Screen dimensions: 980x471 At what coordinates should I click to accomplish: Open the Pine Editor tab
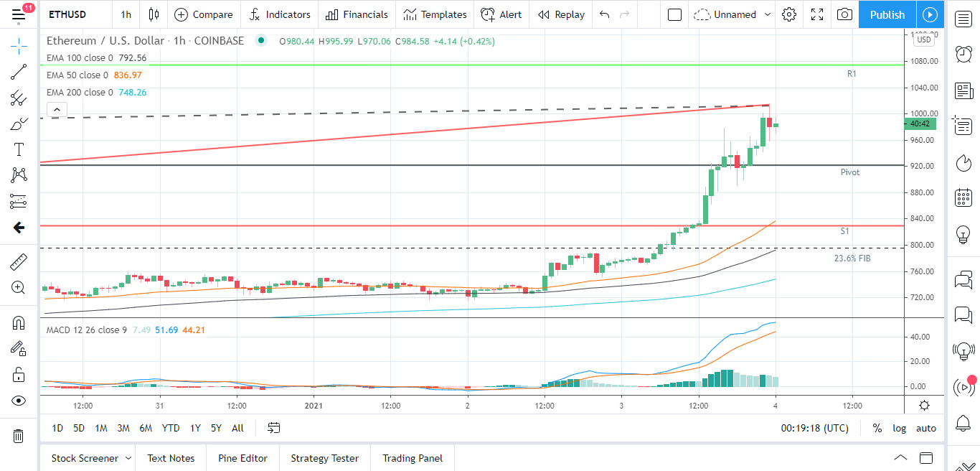[243, 458]
